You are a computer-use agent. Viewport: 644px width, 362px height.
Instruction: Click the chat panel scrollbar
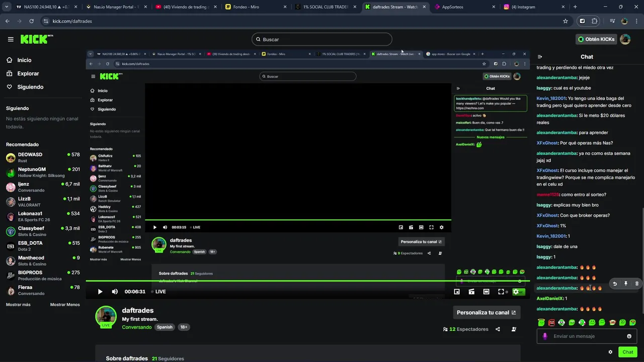pyautogui.click(x=642, y=261)
